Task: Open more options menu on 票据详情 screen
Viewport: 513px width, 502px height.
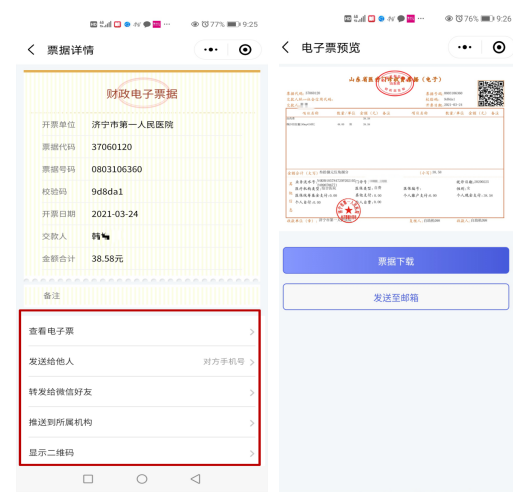Action: [x=211, y=50]
